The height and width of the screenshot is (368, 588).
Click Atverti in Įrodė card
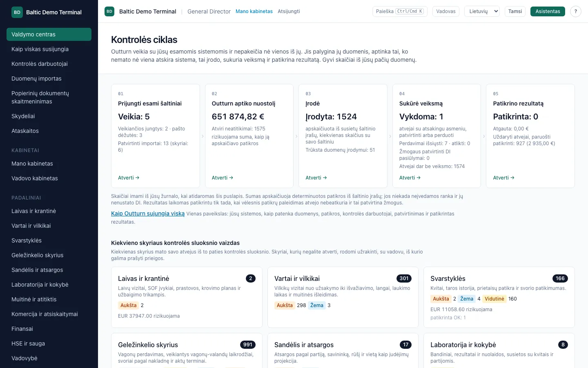click(316, 178)
